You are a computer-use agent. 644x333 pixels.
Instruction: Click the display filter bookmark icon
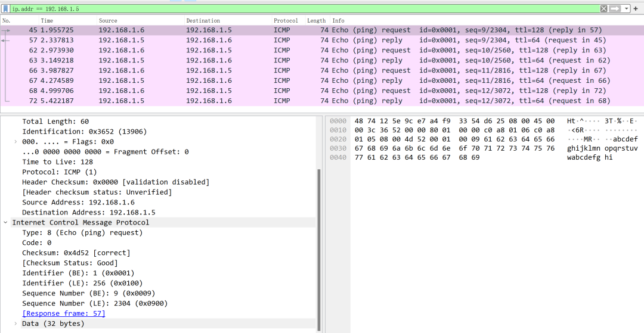point(5,8)
